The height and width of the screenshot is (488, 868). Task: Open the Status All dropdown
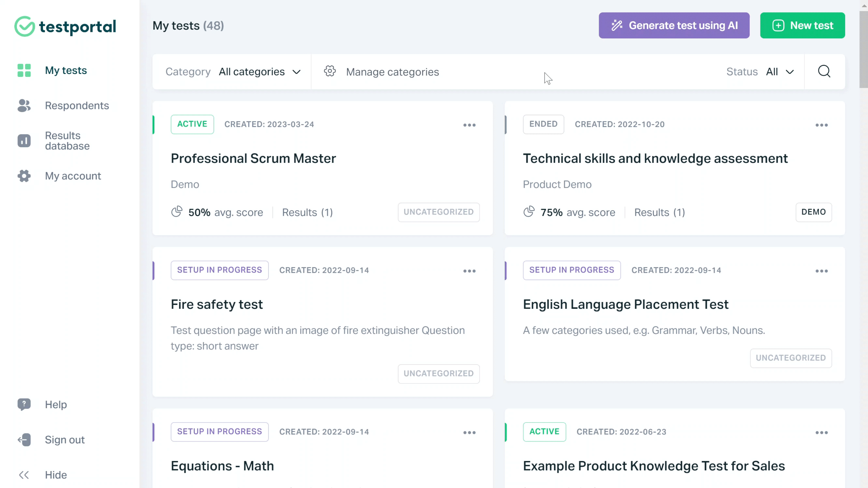(779, 72)
